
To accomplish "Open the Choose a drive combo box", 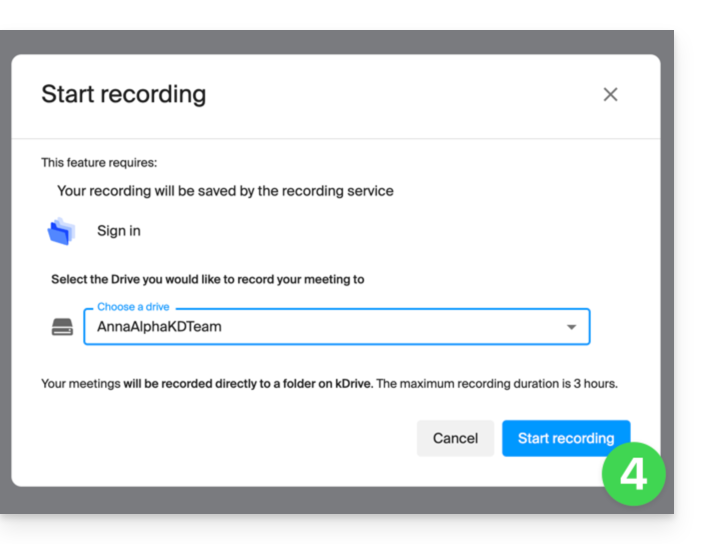I will (336, 327).
